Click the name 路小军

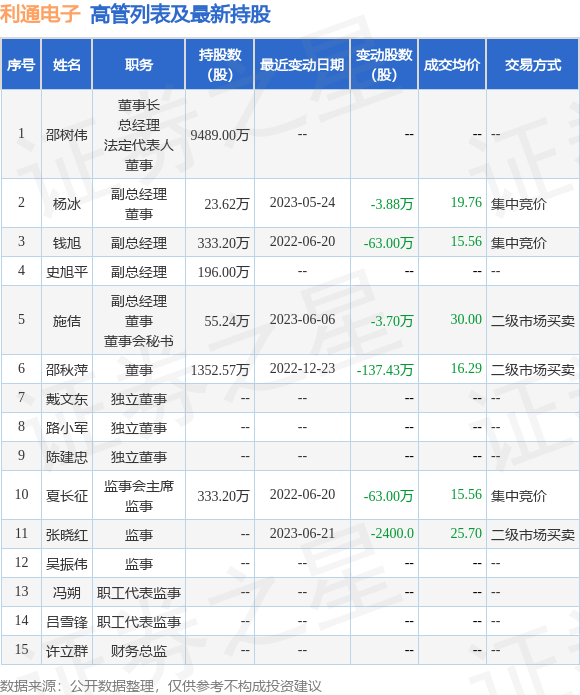click(66, 427)
